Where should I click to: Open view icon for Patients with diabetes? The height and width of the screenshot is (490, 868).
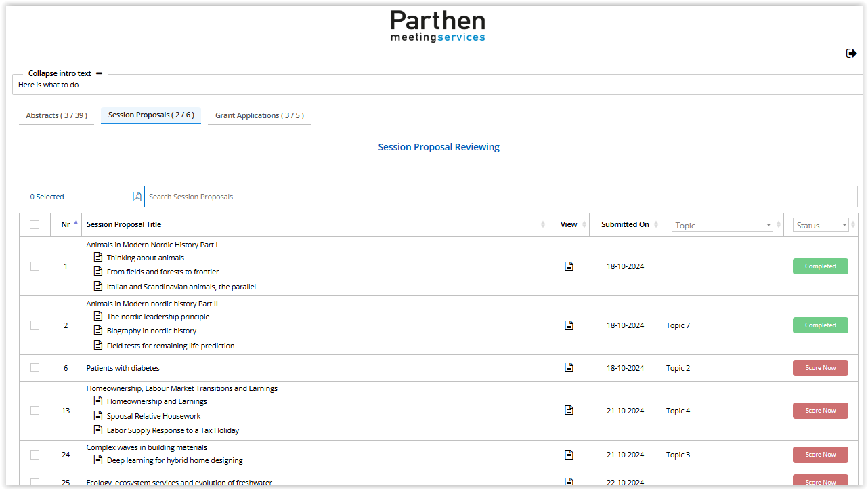coord(569,368)
